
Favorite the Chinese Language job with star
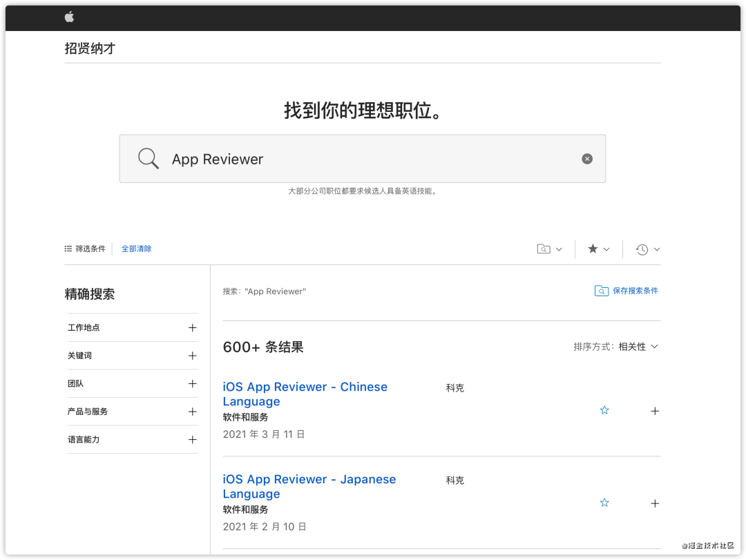point(604,410)
